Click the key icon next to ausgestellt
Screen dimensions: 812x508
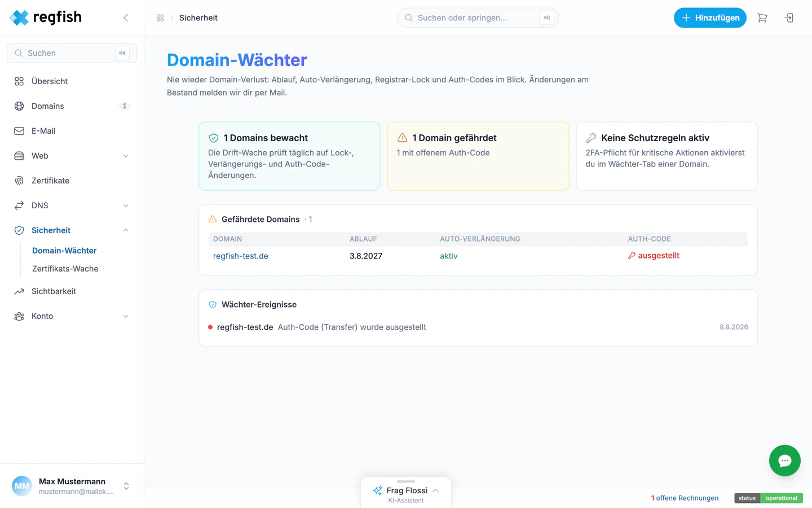click(632, 256)
